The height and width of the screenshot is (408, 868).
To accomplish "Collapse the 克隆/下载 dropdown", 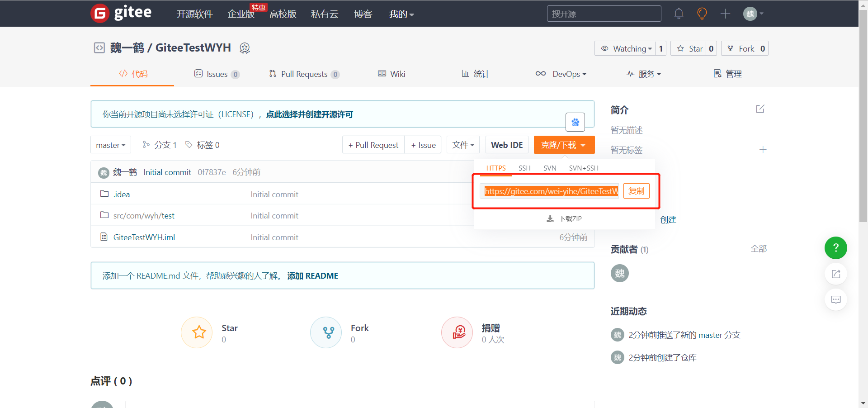I will coord(564,145).
